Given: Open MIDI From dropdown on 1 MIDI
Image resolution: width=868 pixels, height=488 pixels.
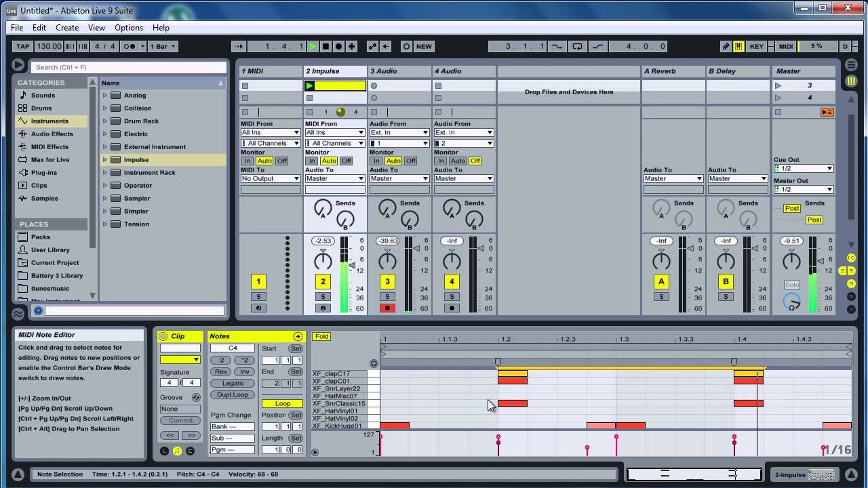Looking at the screenshot, I should point(270,132).
